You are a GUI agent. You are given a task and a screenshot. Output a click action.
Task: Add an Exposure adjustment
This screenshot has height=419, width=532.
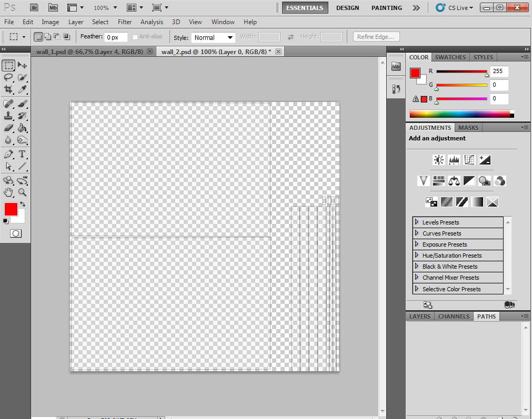click(485, 160)
